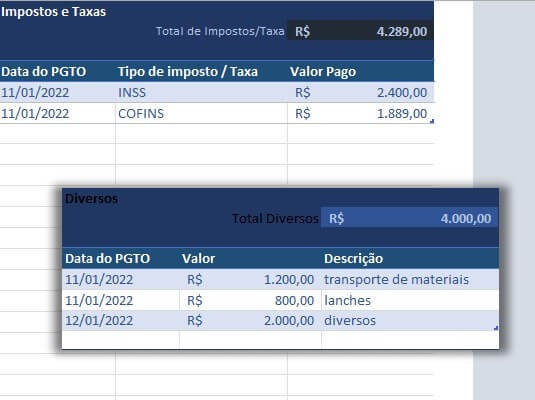Select the value 2.000,00 cell
This screenshot has height=400, width=535.
[x=250, y=320]
